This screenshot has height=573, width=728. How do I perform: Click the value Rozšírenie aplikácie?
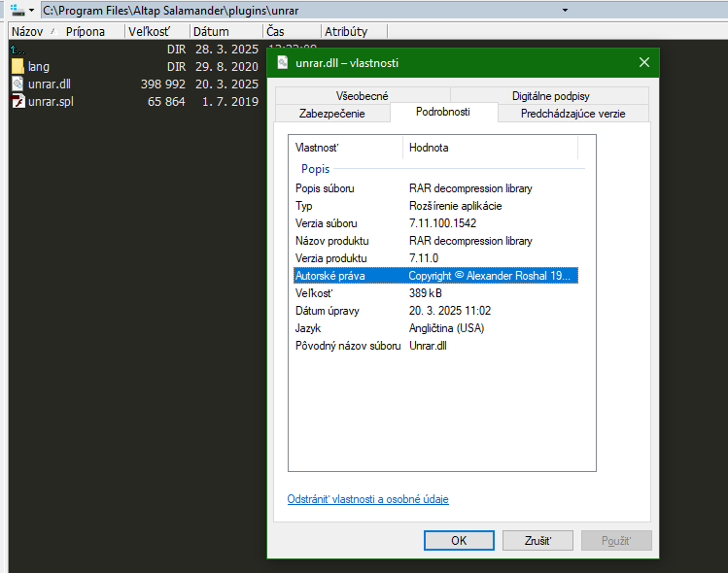pos(456,206)
